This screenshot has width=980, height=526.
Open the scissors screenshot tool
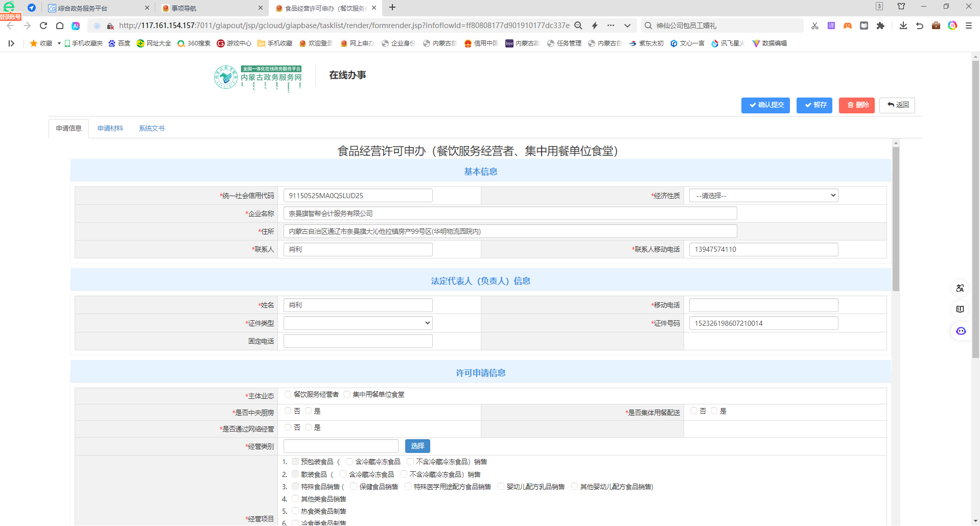point(815,26)
